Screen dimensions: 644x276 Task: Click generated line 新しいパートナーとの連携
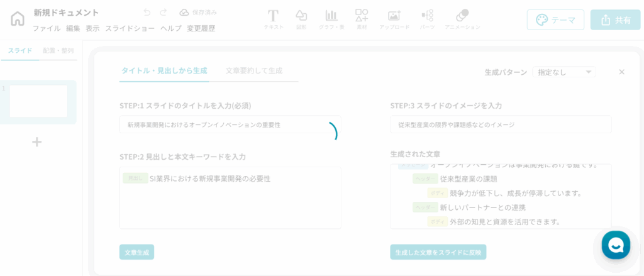(x=482, y=207)
